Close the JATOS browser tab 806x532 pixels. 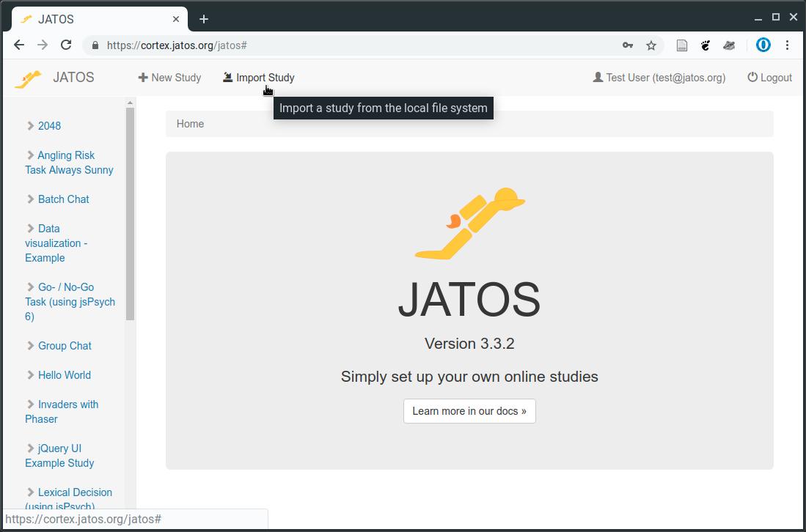tap(176, 20)
